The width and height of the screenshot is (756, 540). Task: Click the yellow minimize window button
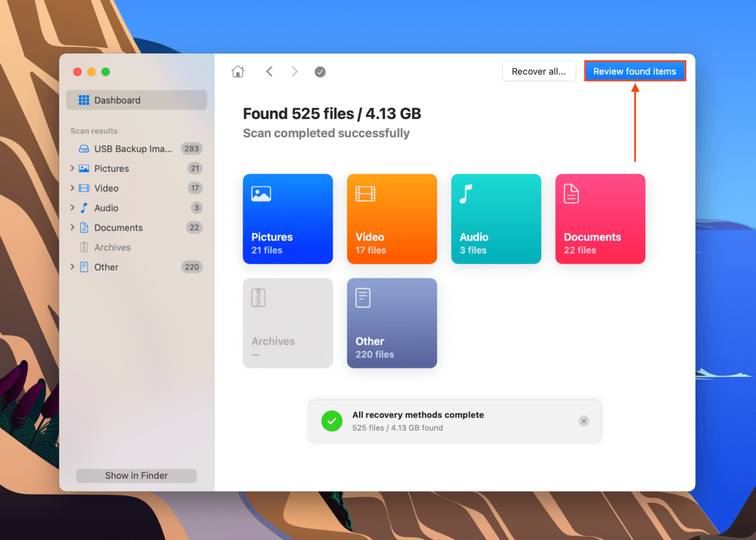pyautogui.click(x=91, y=72)
